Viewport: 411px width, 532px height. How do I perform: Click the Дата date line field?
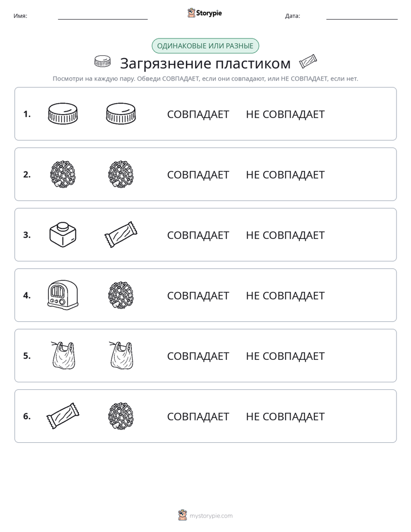tap(362, 16)
